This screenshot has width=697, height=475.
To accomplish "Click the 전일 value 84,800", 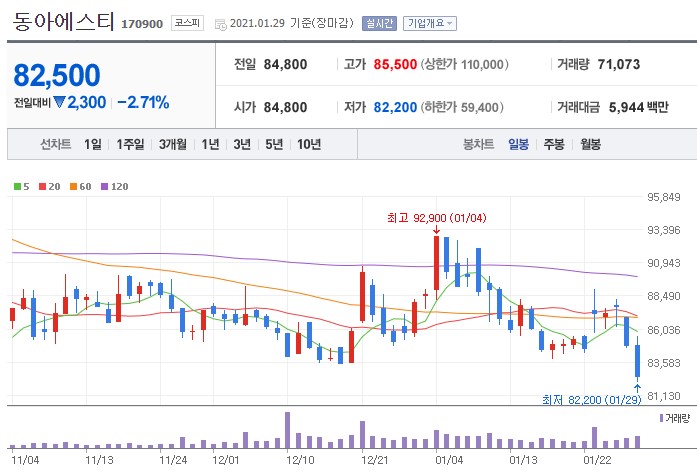I will (285, 64).
